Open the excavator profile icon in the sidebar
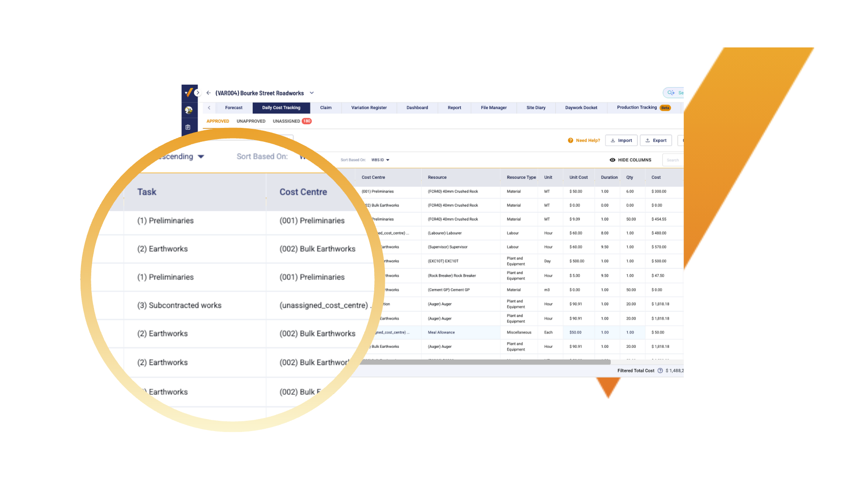 click(189, 111)
